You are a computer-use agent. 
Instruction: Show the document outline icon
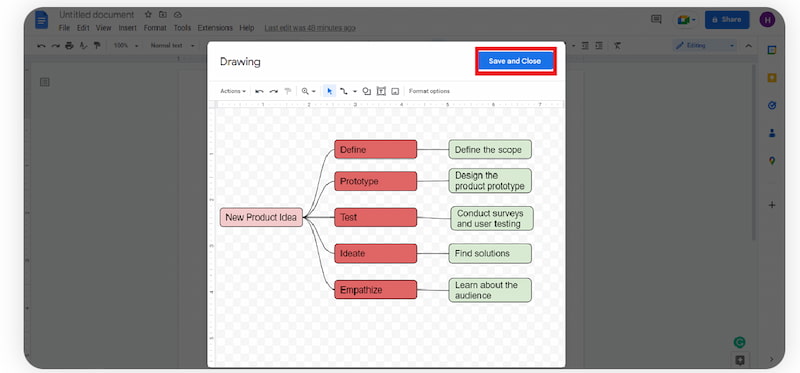click(45, 82)
